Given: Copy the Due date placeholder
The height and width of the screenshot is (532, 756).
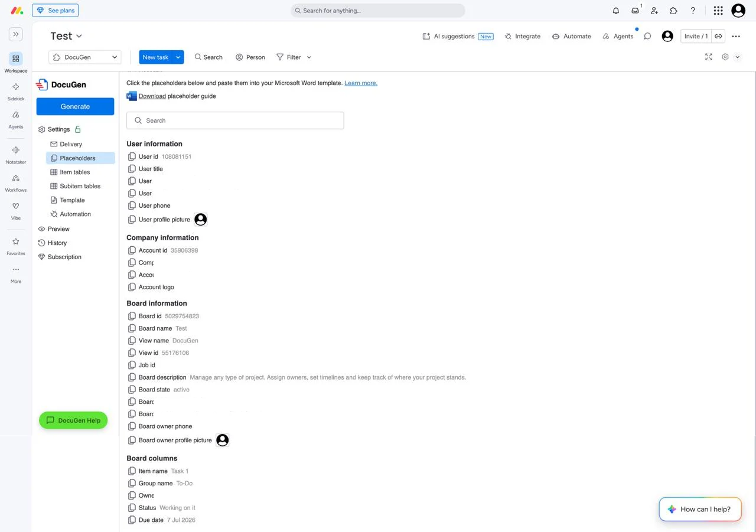Looking at the screenshot, I should coord(132,520).
